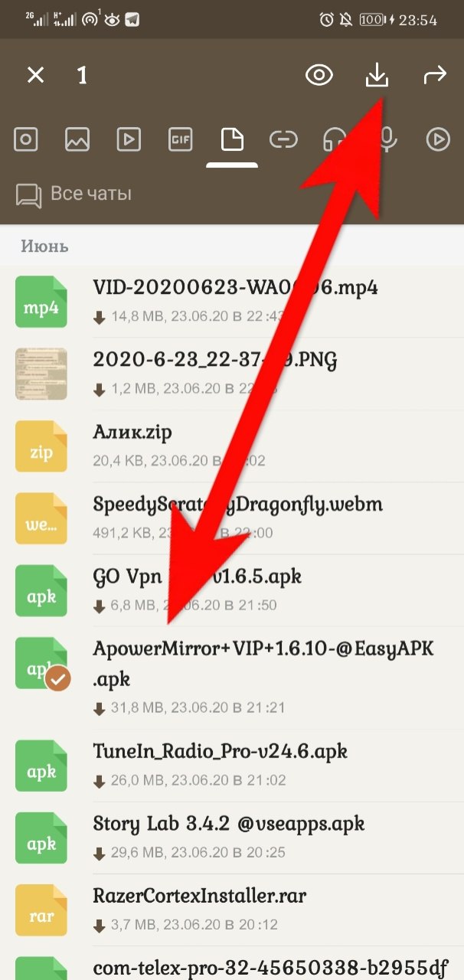Open the voice messages microphone tab
This screenshot has height=980, width=464.
pos(387,139)
